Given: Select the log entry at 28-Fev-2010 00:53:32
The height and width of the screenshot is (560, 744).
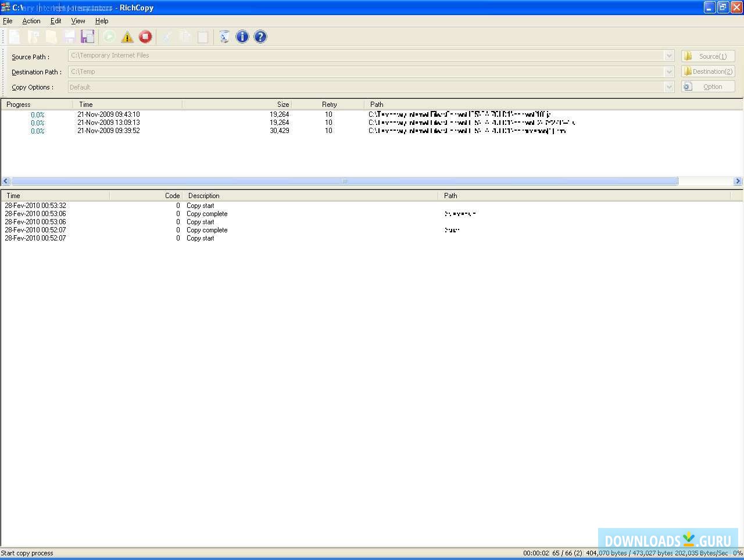Looking at the screenshot, I should pyautogui.click(x=372, y=206).
